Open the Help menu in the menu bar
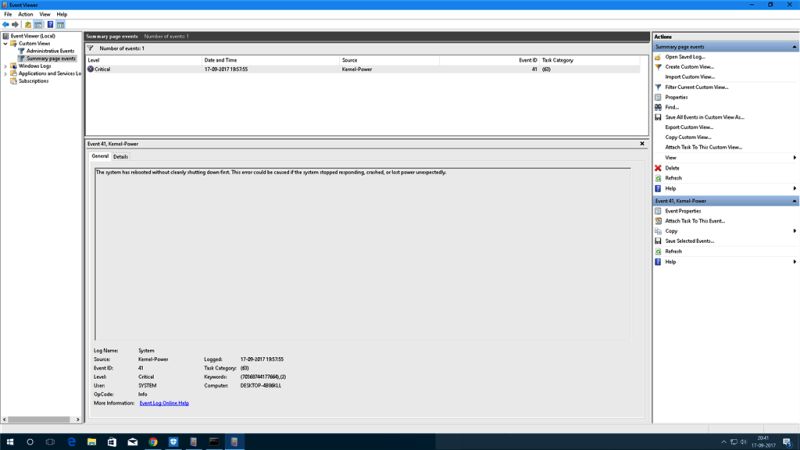Image resolution: width=800 pixels, height=450 pixels. [x=62, y=14]
